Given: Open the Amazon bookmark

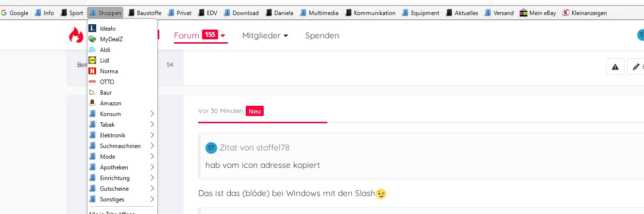Looking at the screenshot, I should tap(110, 103).
